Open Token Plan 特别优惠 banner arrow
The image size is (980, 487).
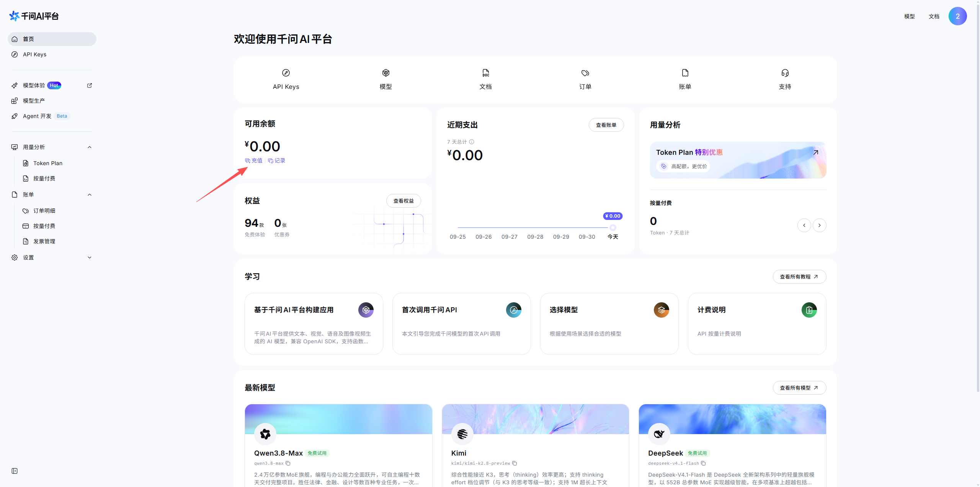[816, 152]
